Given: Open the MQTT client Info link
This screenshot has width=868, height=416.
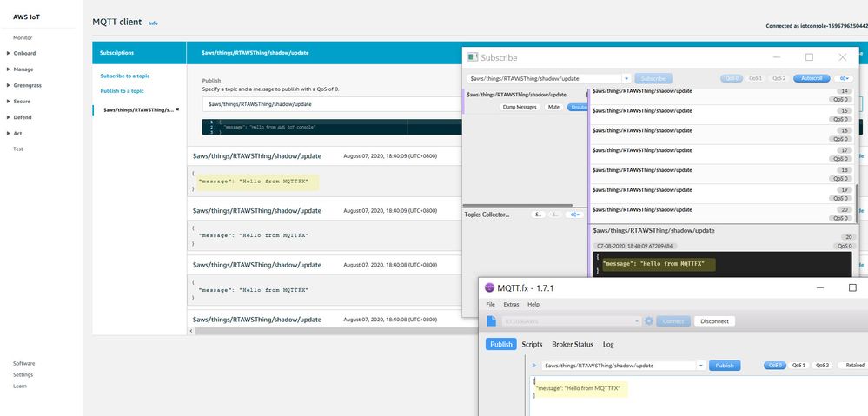Looking at the screenshot, I should (x=153, y=23).
